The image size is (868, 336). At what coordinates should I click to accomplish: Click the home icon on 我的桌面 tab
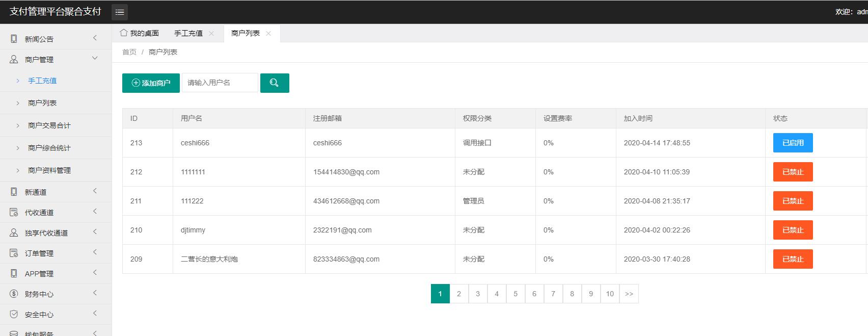(124, 33)
